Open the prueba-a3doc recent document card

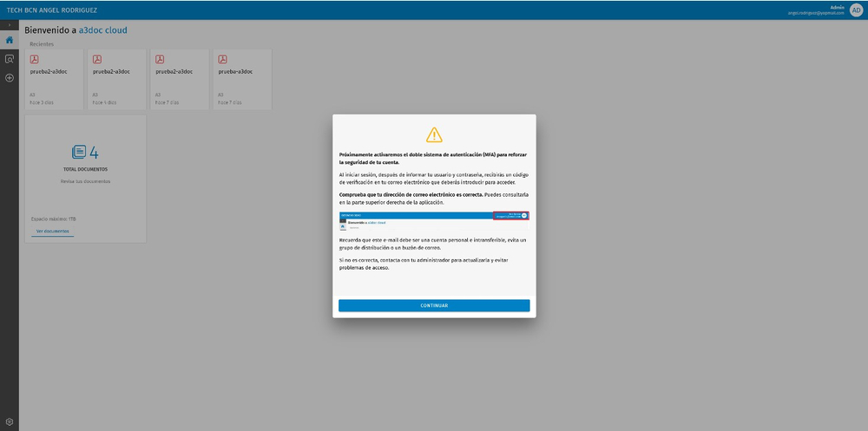(x=242, y=79)
